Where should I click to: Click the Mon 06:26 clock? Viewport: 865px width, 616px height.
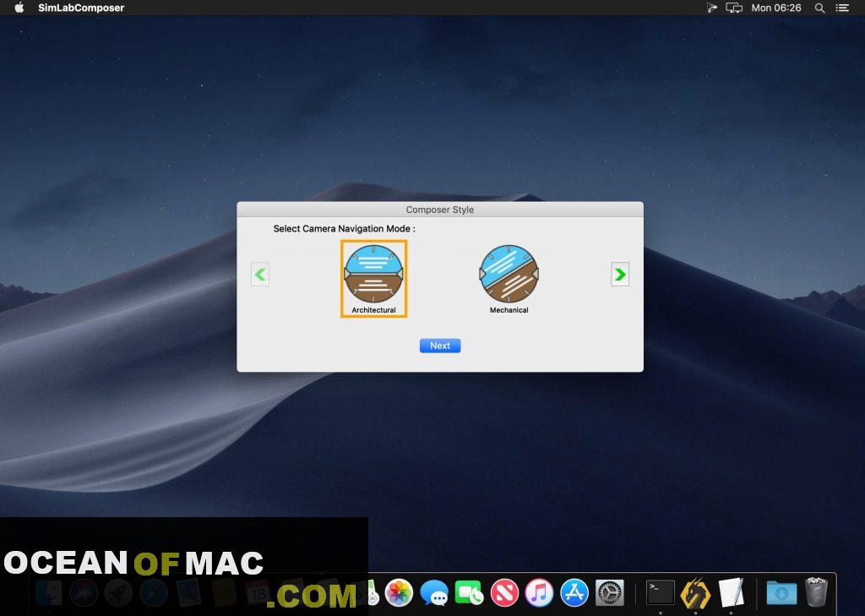(x=776, y=8)
